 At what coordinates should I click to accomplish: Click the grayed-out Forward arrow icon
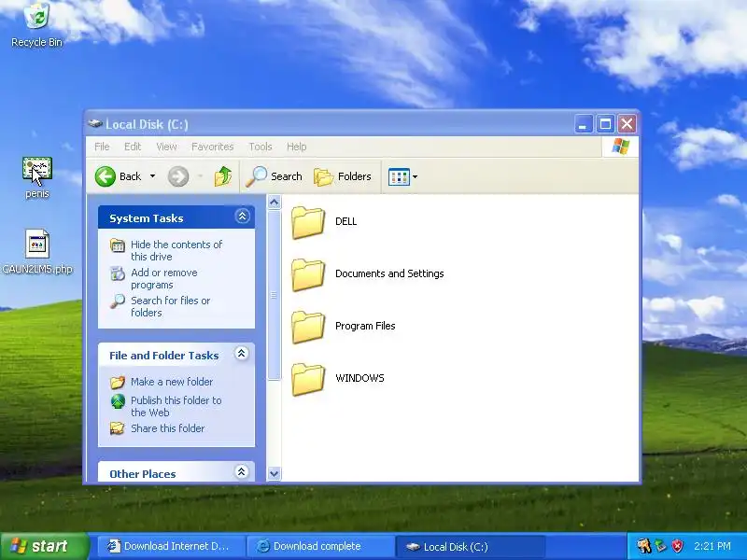coord(178,176)
